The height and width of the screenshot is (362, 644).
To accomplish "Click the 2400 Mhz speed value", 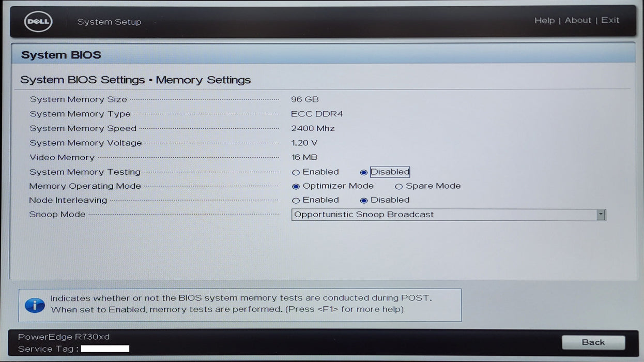I will pos(313,128).
